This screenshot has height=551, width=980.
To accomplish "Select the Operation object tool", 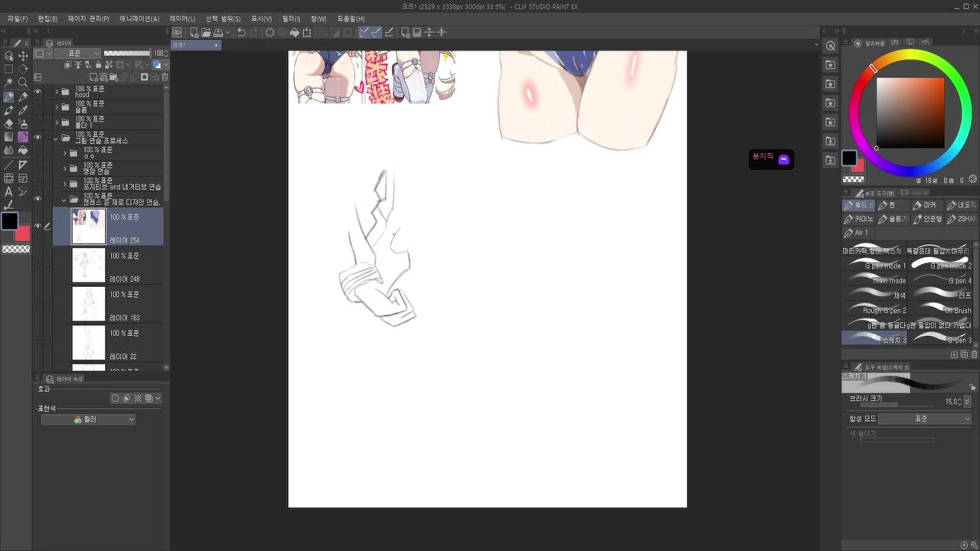I will [9, 56].
